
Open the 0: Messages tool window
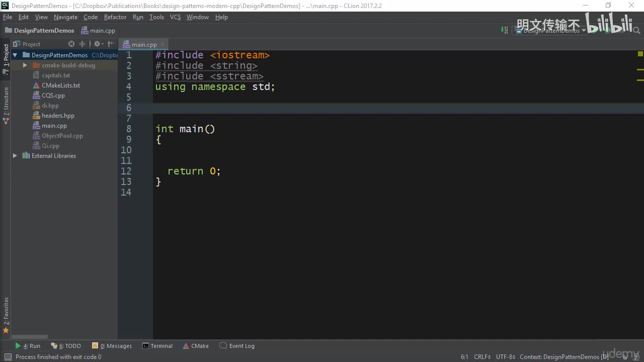tap(112, 346)
